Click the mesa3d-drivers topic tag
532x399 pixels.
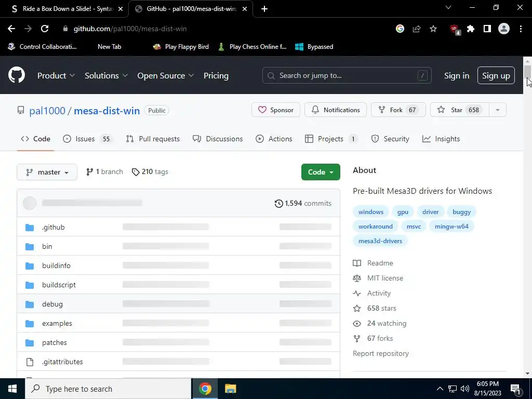pos(380,241)
